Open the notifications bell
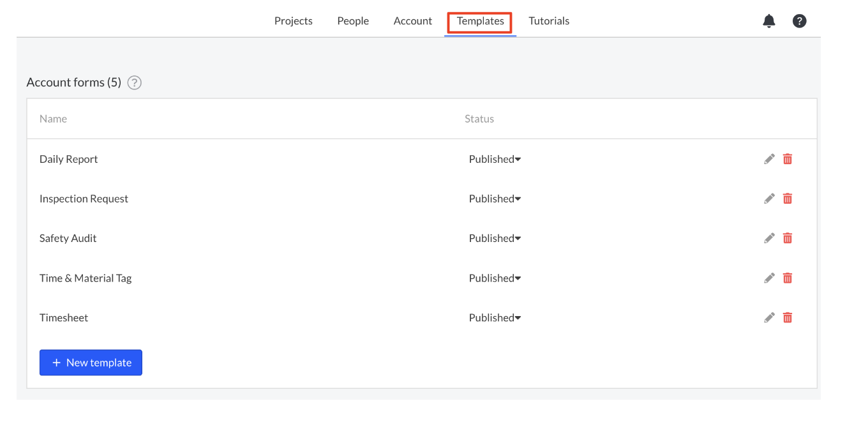 [x=768, y=20]
